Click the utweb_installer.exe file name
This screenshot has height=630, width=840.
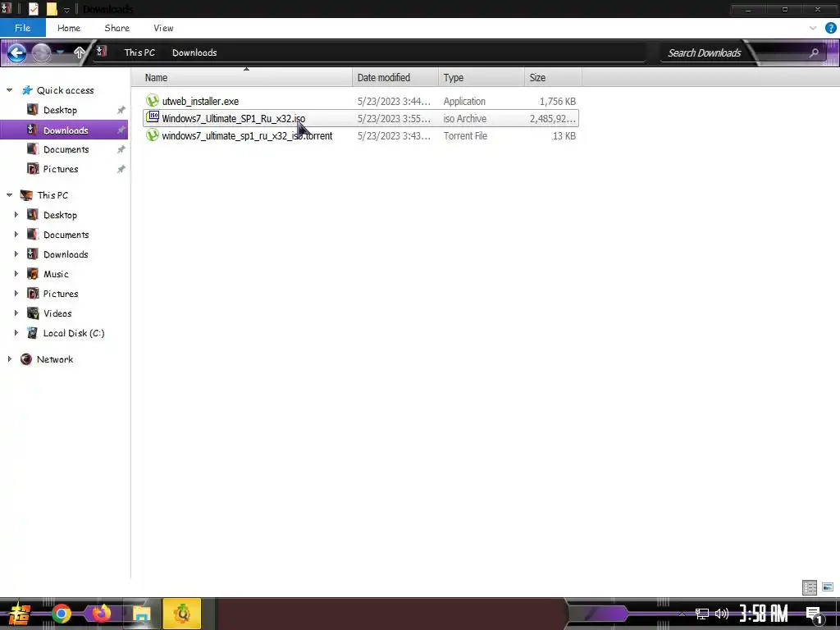click(200, 101)
